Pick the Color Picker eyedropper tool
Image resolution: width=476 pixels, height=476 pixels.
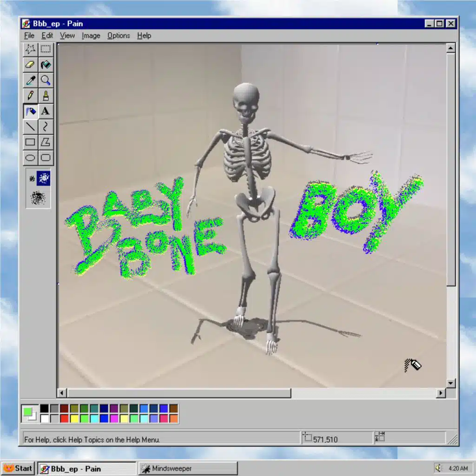coord(31,80)
